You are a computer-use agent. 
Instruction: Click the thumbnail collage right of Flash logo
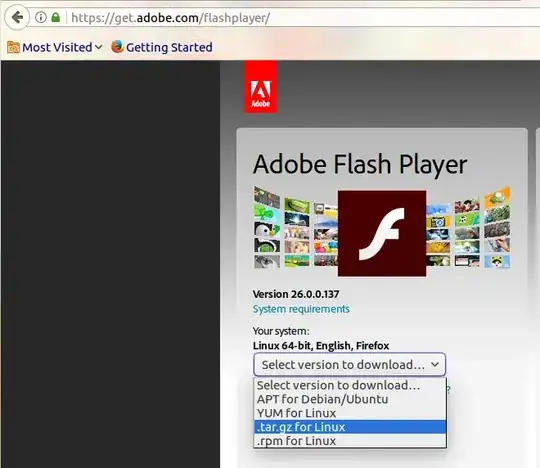pyautogui.click(x=468, y=228)
